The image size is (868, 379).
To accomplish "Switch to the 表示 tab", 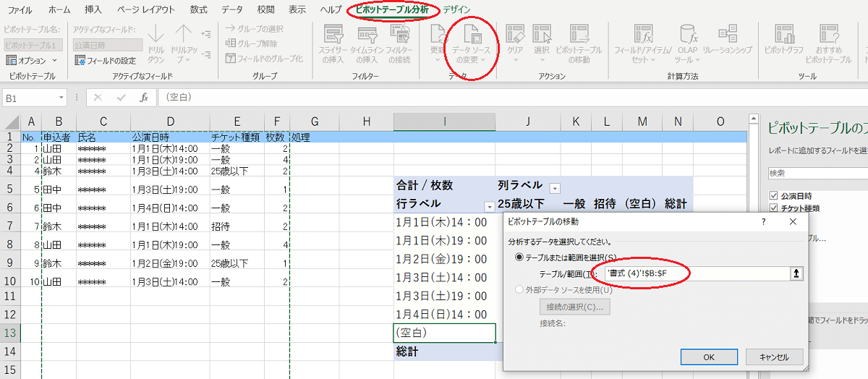I will click(x=297, y=10).
